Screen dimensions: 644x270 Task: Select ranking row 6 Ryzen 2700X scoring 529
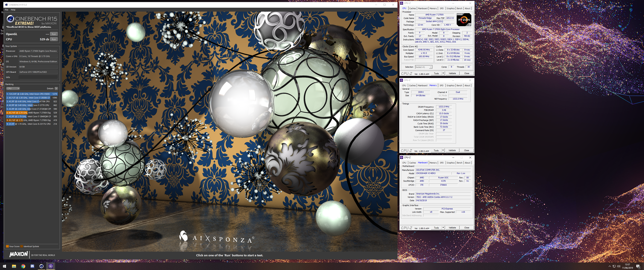click(32, 113)
